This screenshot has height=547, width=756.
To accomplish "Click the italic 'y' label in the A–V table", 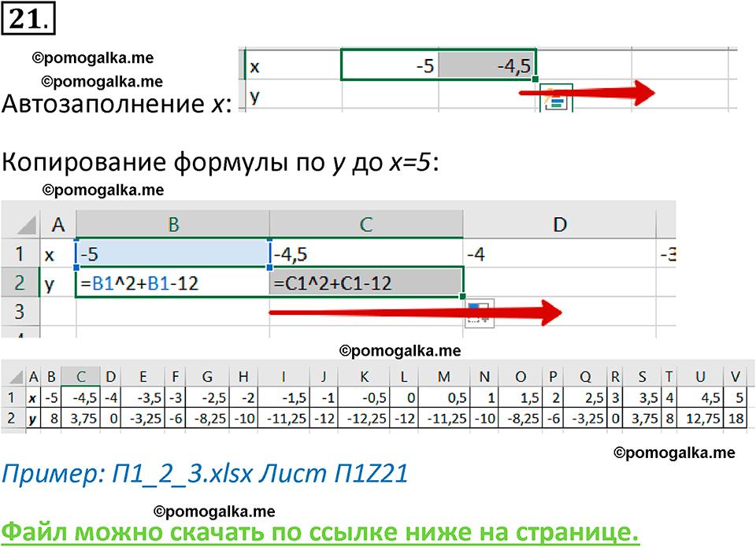I will pos(32,419).
